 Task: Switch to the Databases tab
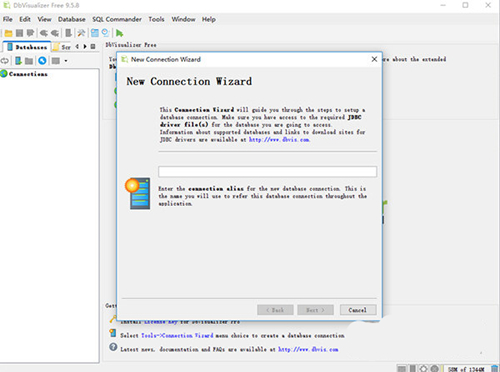pos(27,47)
